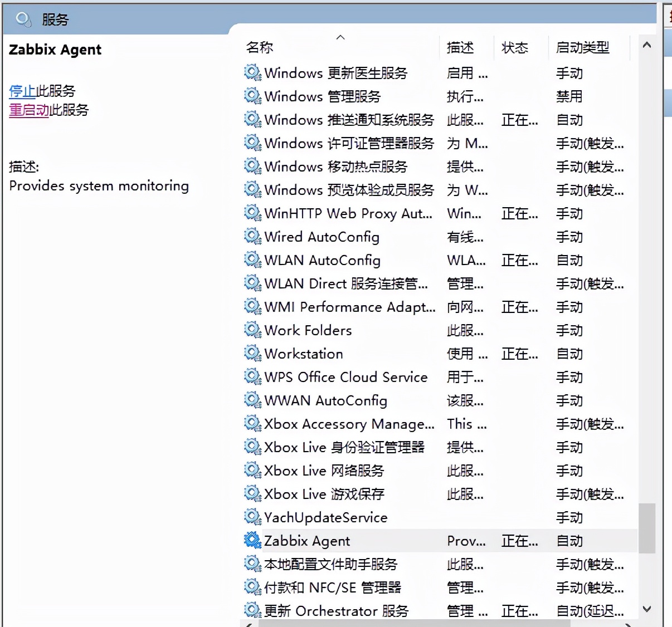Click the scrollbar down arrow

[647, 609]
